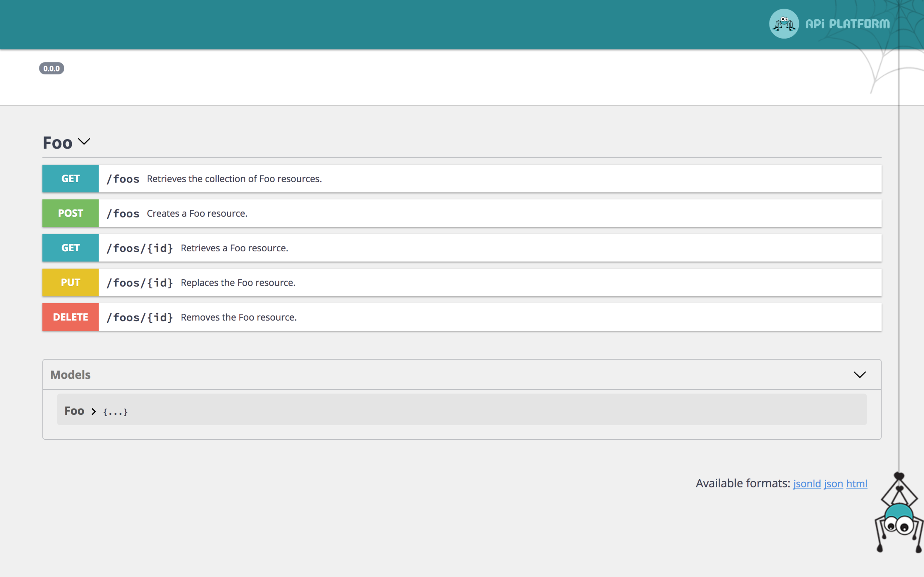Screen dimensions: 924x577
Task: Select the POST /foos operation badge
Action: tap(70, 213)
